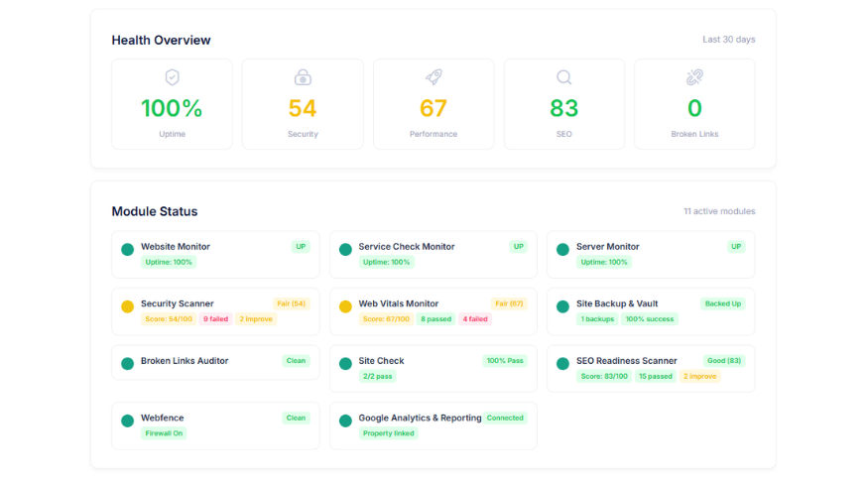The height and width of the screenshot is (477, 868).
Task: Click the 4 failed tag
Action: click(475, 319)
